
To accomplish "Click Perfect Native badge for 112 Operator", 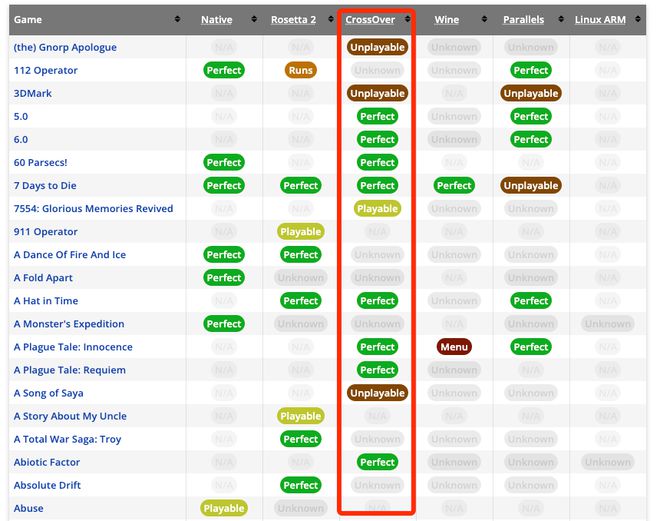I will click(224, 70).
